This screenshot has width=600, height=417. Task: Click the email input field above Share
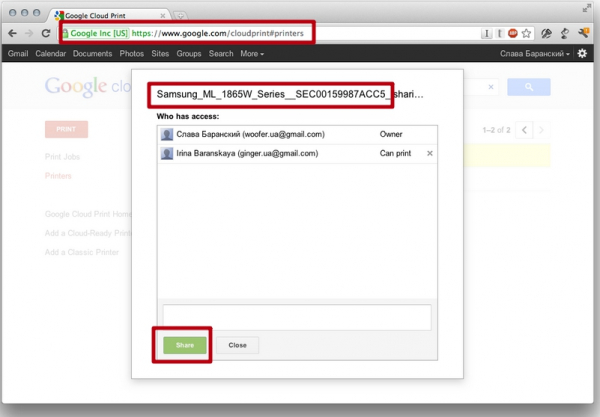pyautogui.click(x=295, y=316)
